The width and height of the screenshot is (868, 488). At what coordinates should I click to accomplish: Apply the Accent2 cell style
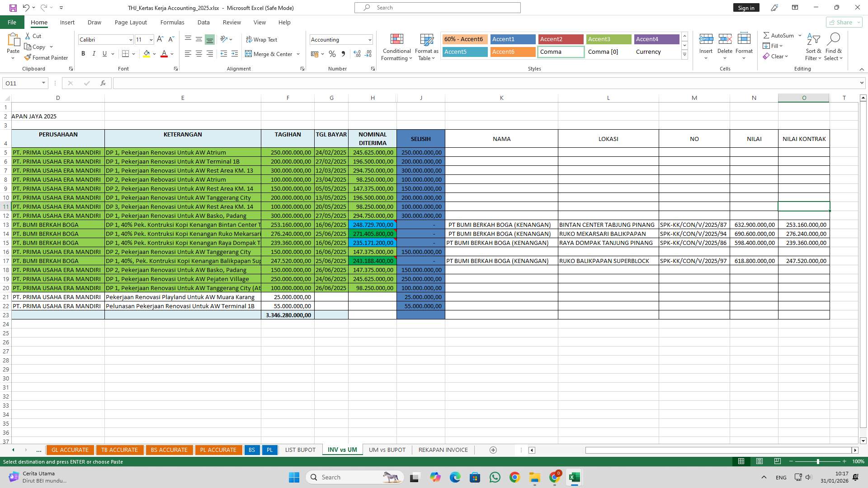pyautogui.click(x=561, y=39)
